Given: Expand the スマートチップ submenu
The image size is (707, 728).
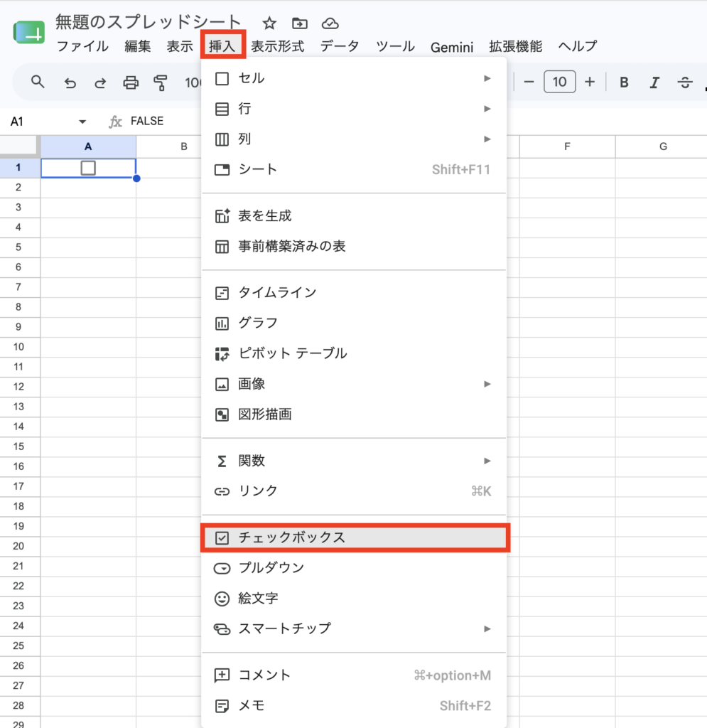Looking at the screenshot, I should pos(354,629).
